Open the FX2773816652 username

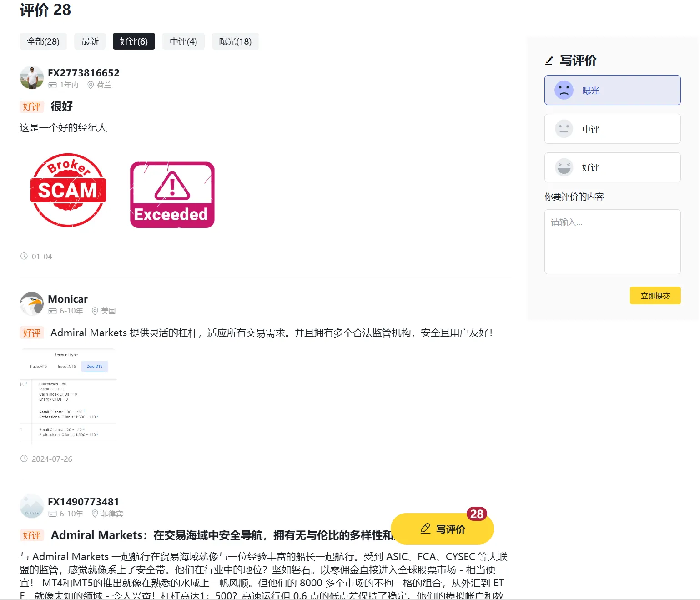pos(84,73)
